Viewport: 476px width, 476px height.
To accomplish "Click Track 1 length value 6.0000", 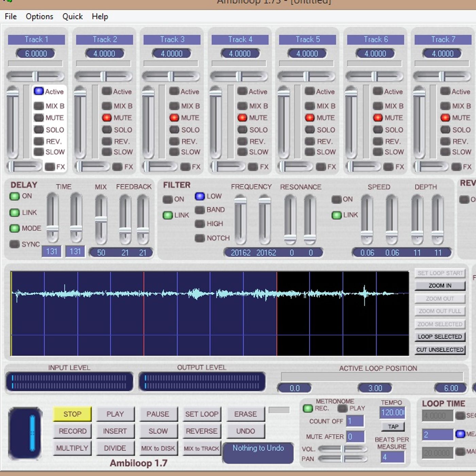I will coord(36,53).
